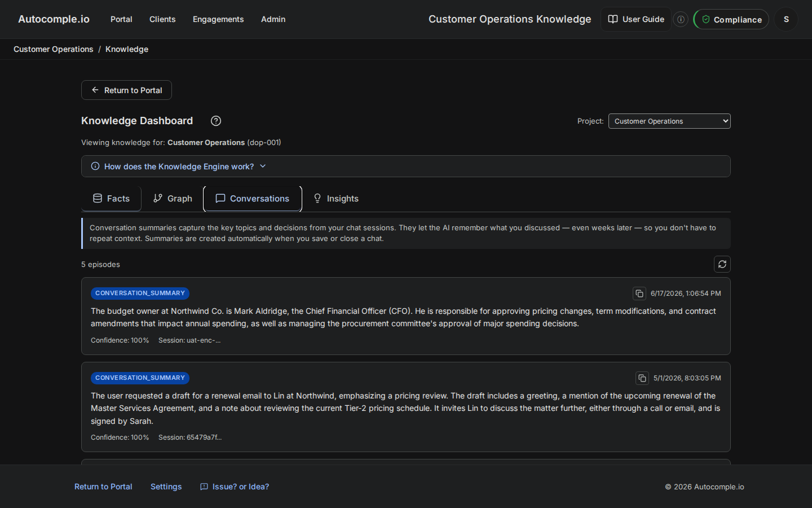Screen dimensions: 812x508
Task: Click the CONVERSATION_SUMMARY badge of renewal email card
Action: pos(140,378)
